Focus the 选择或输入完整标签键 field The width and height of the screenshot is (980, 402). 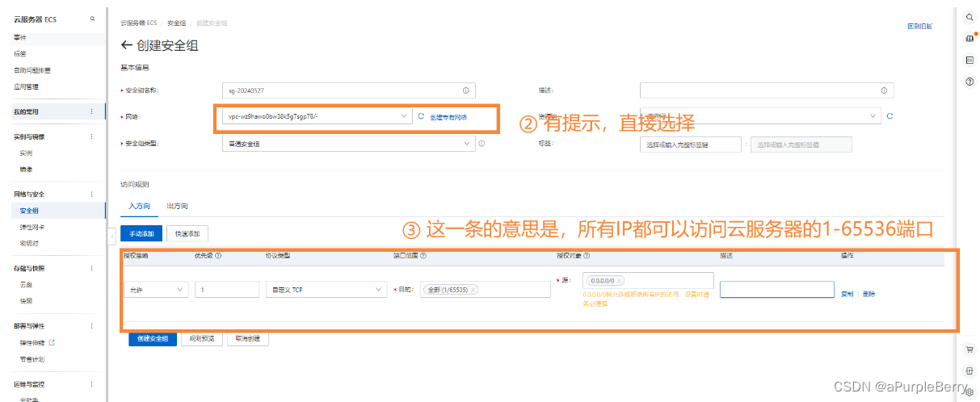(691, 144)
